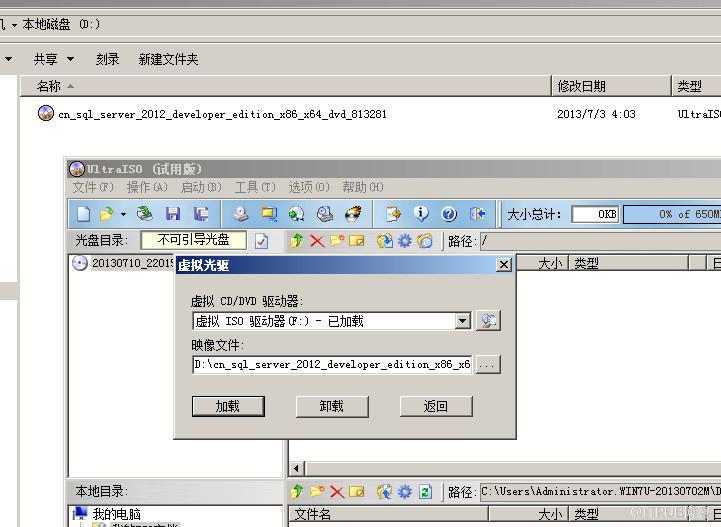Click the gear icon in local directory bar
The image size is (721, 527).
(x=405, y=492)
